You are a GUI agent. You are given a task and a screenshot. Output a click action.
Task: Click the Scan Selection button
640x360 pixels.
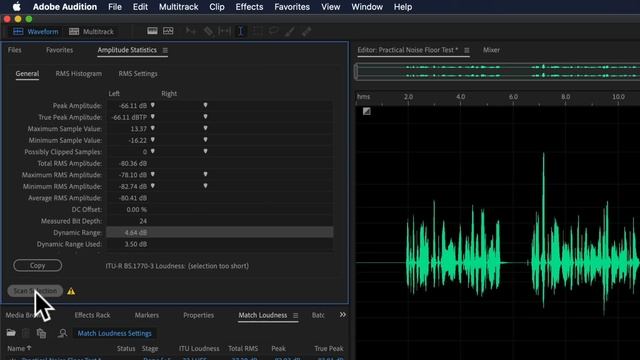tap(36, 291)
